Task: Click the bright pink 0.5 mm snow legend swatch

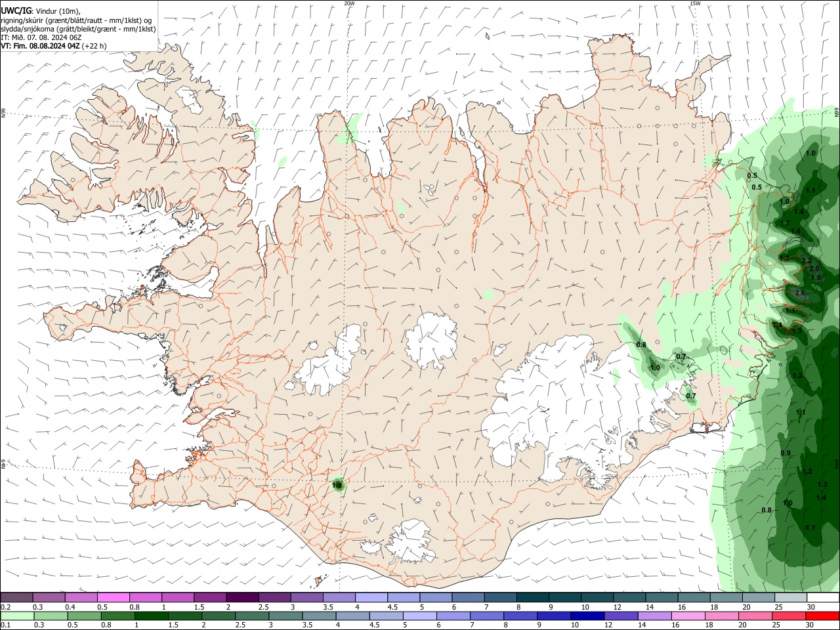Action: 114,597
